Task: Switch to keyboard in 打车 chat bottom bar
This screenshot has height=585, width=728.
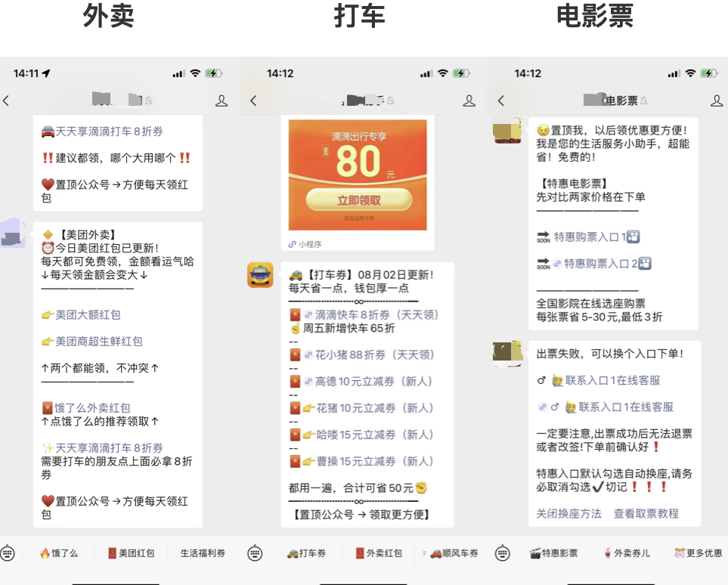Action: tap(255, 553)
